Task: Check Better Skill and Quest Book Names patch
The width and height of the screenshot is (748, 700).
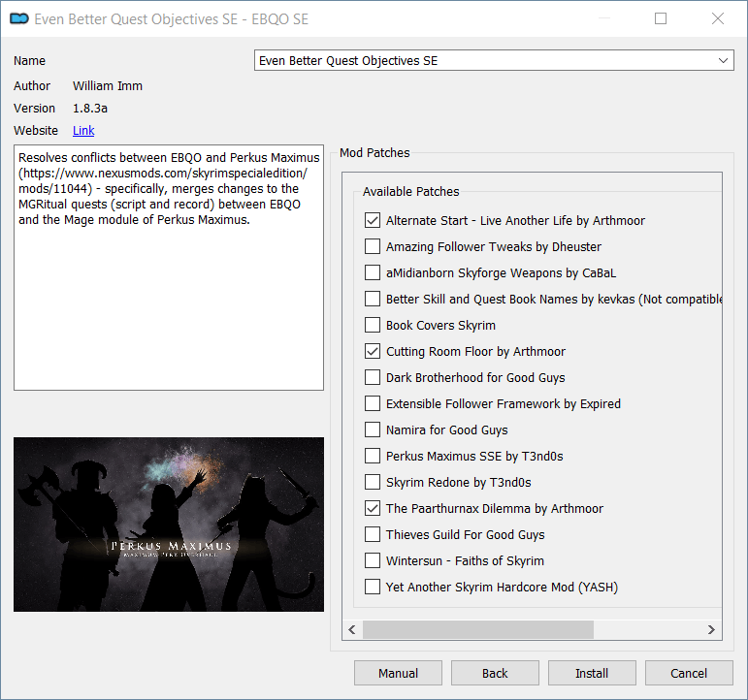Action: (x=373, y=299)
